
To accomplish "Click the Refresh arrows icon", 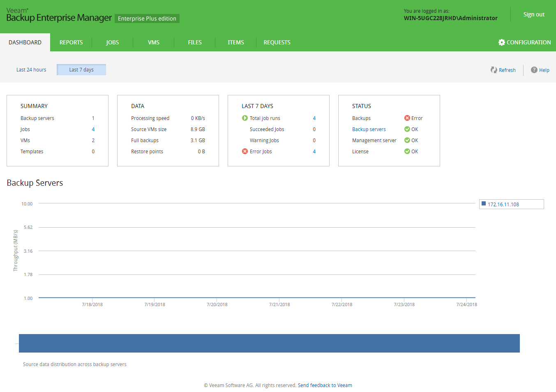I will (494, 70).
